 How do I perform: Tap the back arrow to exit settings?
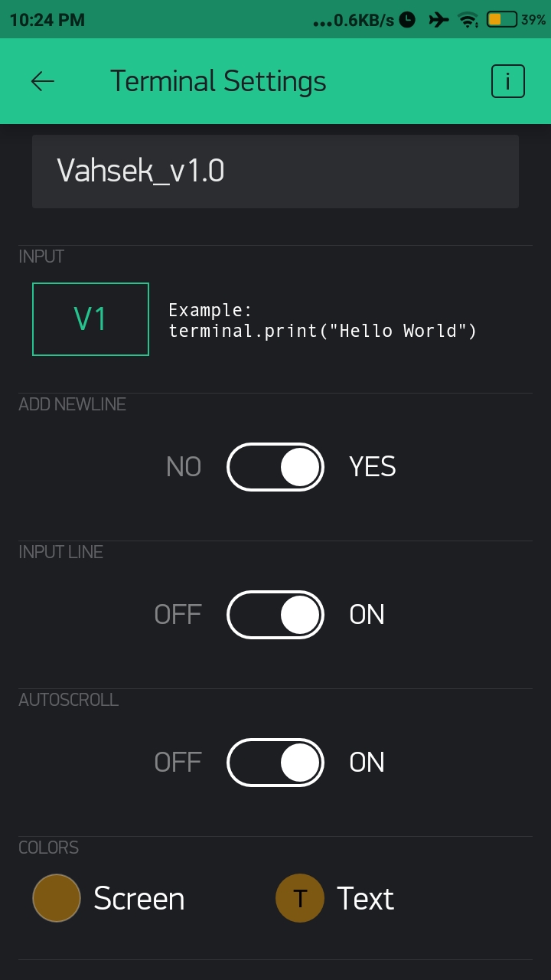42,81
